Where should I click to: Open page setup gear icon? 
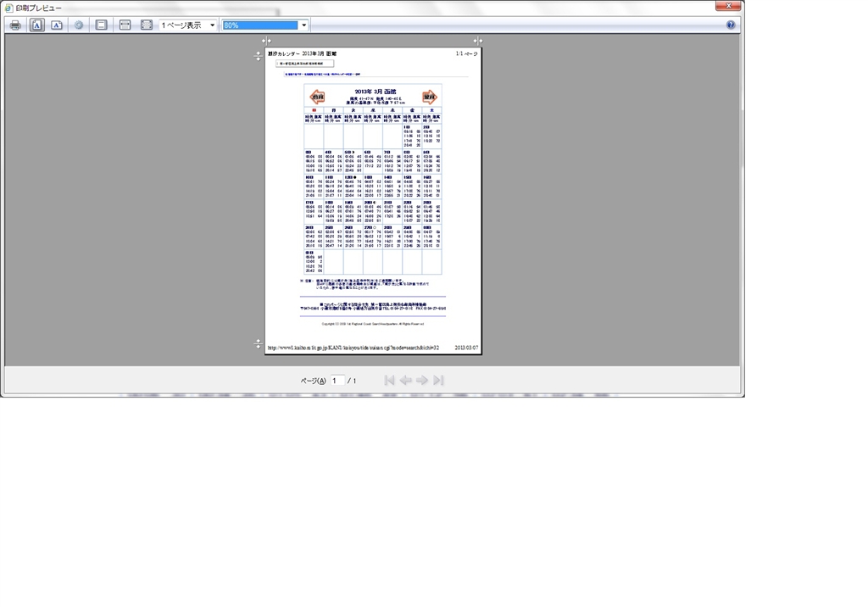point(79,25)
